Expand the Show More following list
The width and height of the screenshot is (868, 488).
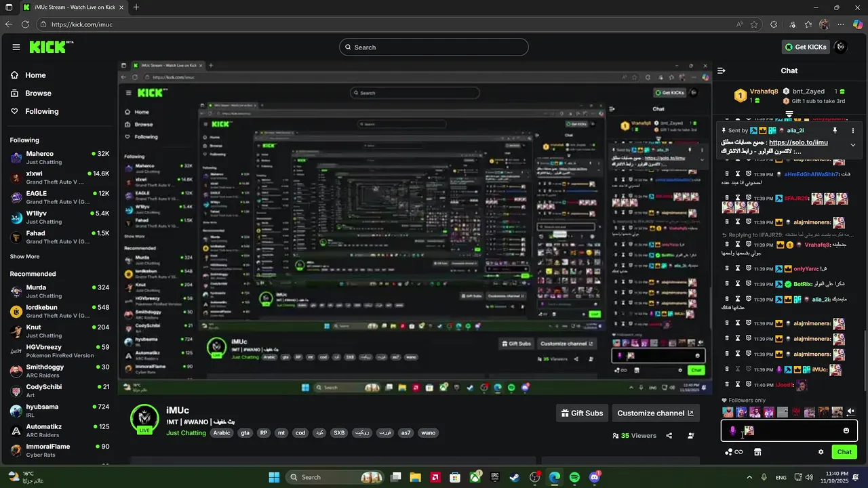[x=24, y=257]
